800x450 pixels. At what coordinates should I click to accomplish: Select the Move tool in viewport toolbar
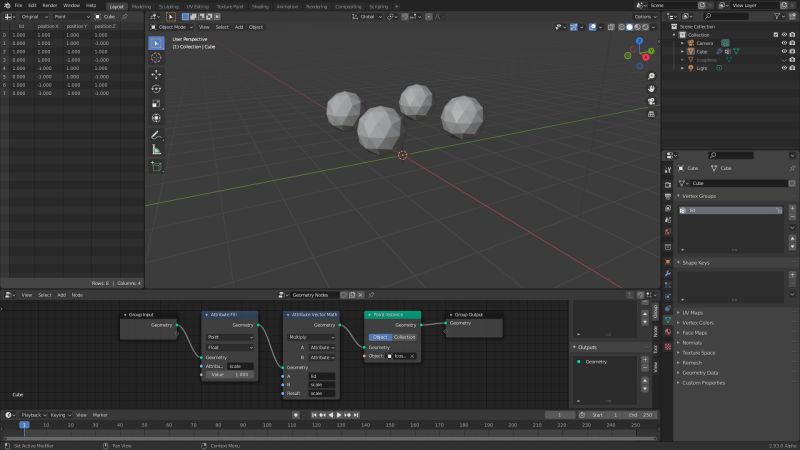coord(156,74)
